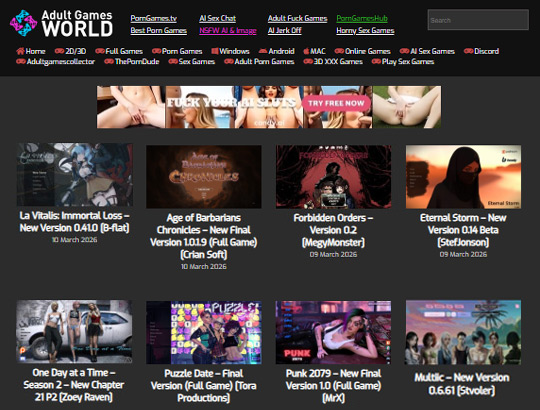
Task: Open the AI Sex Chat header link
Action: (218, 18)
